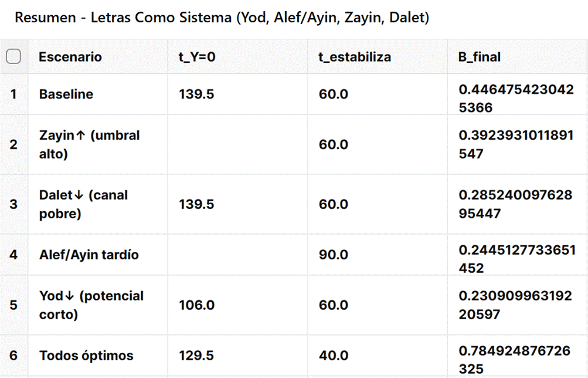
Task: Select the Dalet↓ (canal pobre) cell
Action: pyautogui.click(x=83, y=204)
